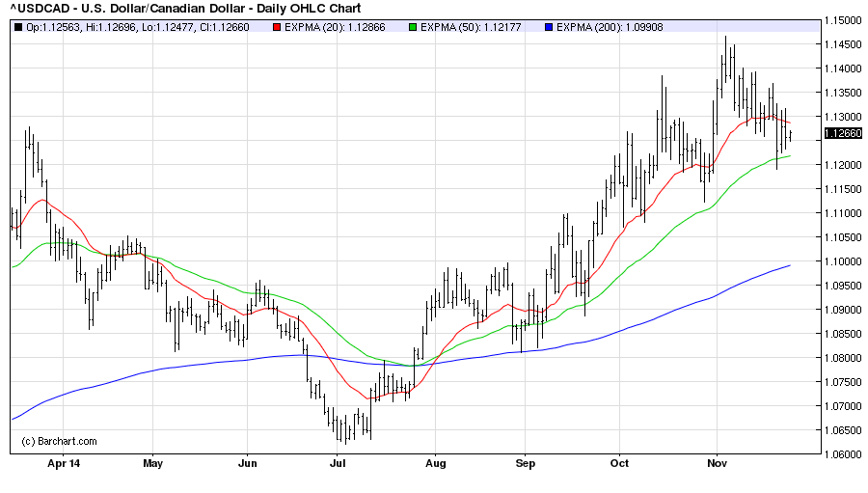Click the 1.06000 price axis label
Image resolution: width=868 pixels, height=493 pixels.
(x=842, y=454)
